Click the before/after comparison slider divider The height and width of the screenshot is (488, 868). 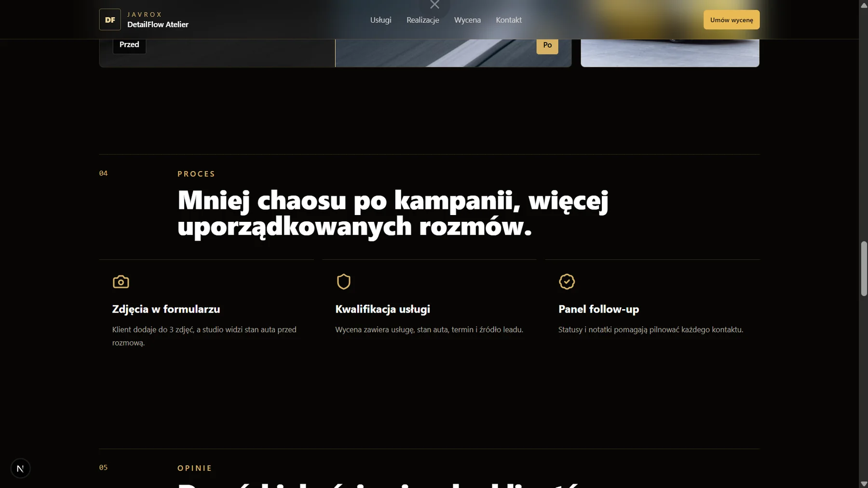335,53
